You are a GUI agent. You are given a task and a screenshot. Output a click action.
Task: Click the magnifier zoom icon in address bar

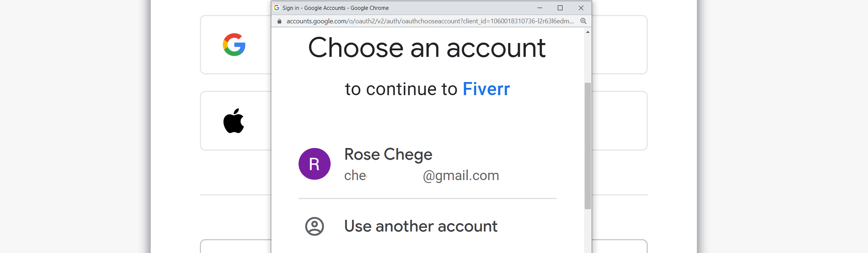583,21
